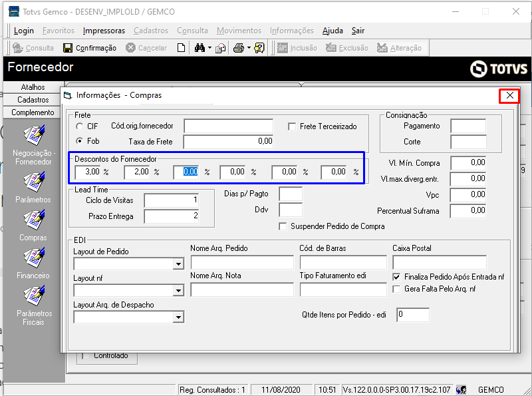532x396 pixels.
Task: Select the Fob freight radio button
Action: (x=79, y=140)
